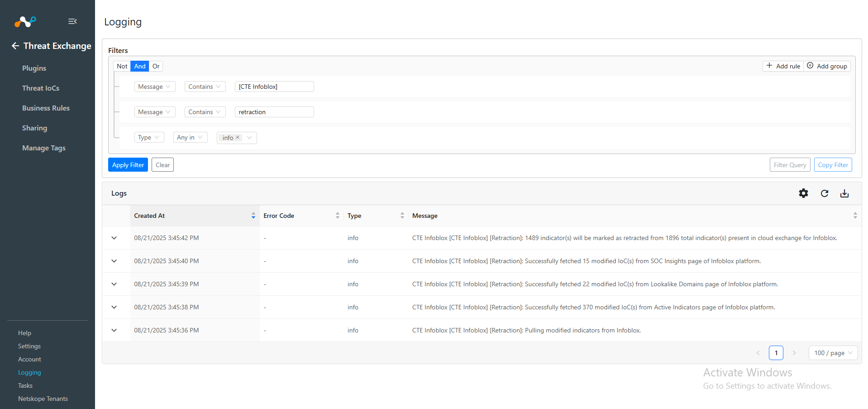Screen dimensions: 868x409
Task: Open Contains operator dropdown for retraction rule
Action: 205,112
